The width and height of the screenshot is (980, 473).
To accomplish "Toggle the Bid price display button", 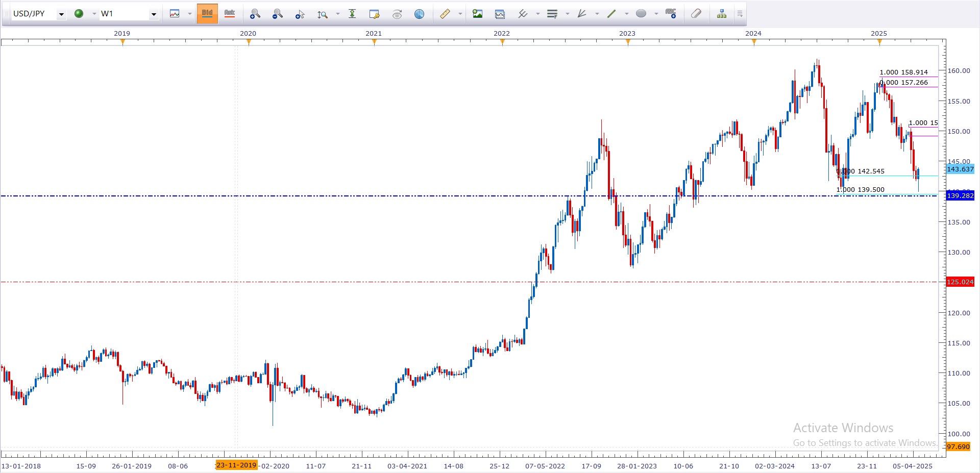I will pos(207,14).
